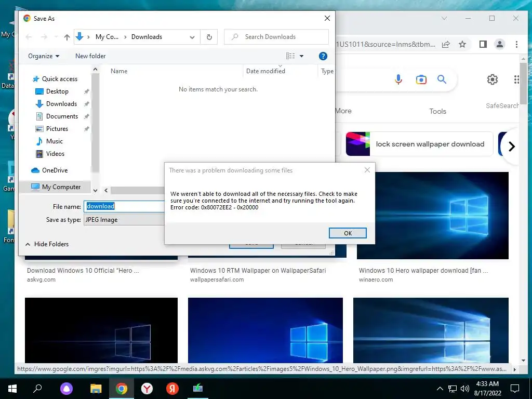This screenshot has height=399, width=532.
Task: Open the red Yandex Я taskbar icon
Action: (x=172, y=389)
